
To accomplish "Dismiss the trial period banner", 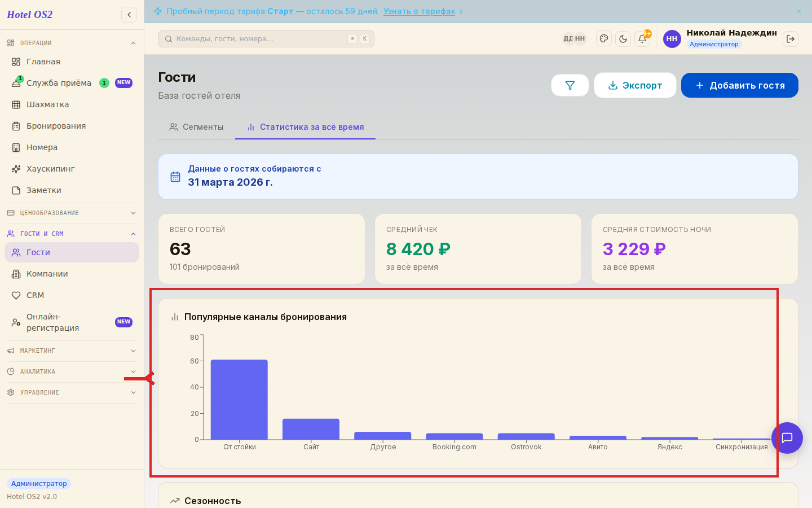I will pos(798,11).
